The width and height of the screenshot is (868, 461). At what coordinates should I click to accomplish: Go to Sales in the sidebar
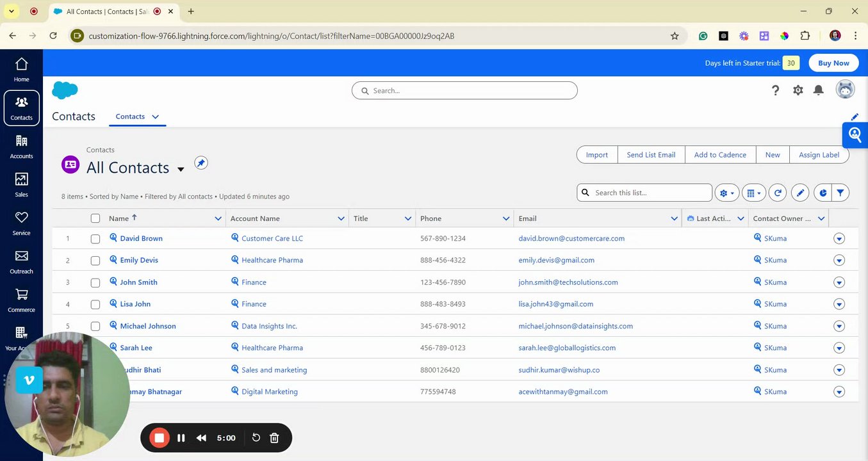[x=21, y=185]
